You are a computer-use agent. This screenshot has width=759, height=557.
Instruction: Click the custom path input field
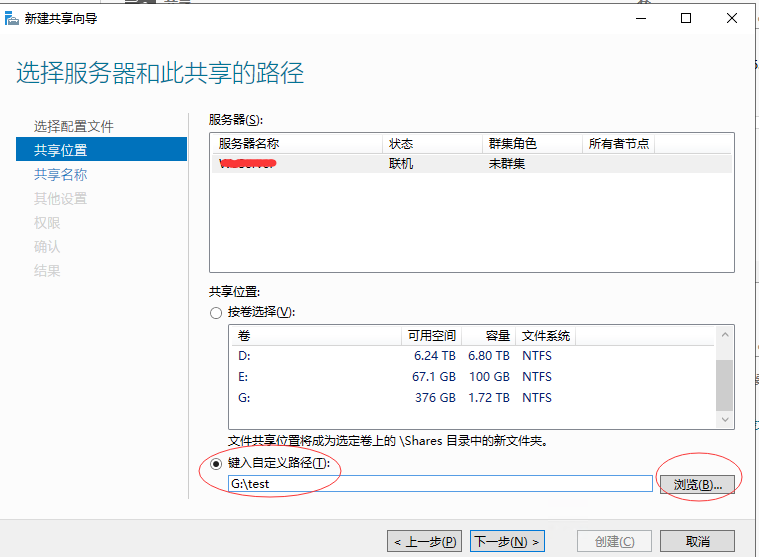tap(440, 484)
